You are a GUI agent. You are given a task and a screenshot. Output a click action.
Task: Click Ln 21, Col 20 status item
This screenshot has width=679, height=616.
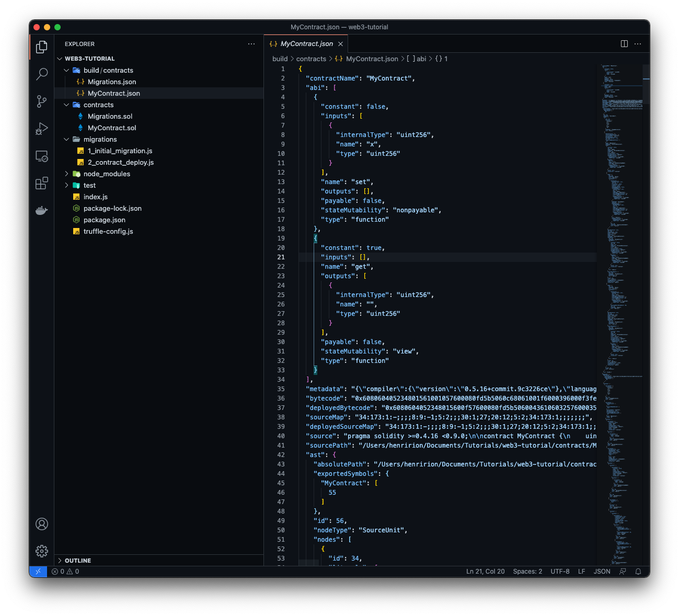(486, 572)
